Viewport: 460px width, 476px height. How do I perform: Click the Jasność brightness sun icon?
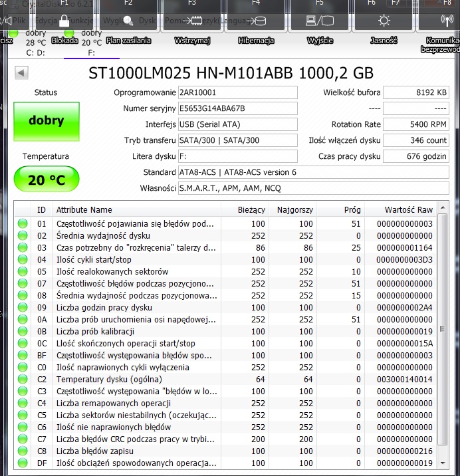click(384, 21)
